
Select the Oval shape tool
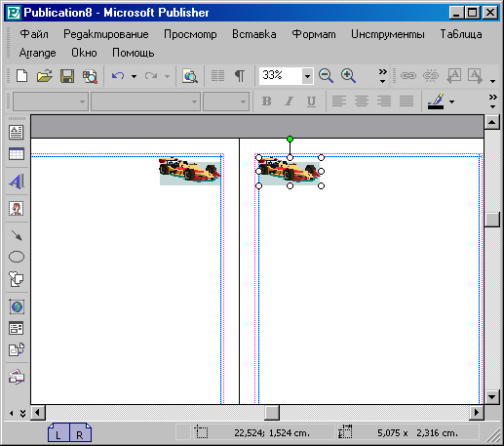click(17, 257)
